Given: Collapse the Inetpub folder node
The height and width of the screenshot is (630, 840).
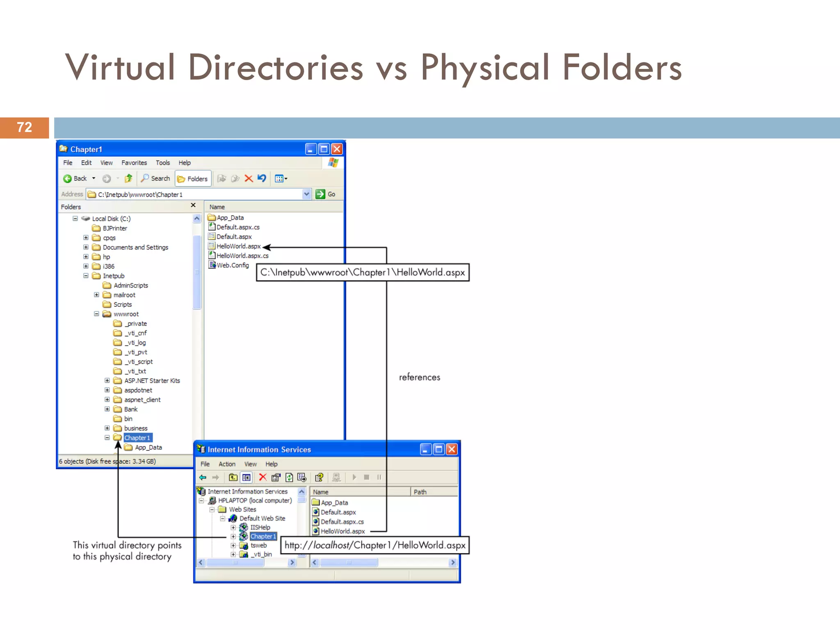Looking at the screenshot, I should tap(86, 276).
